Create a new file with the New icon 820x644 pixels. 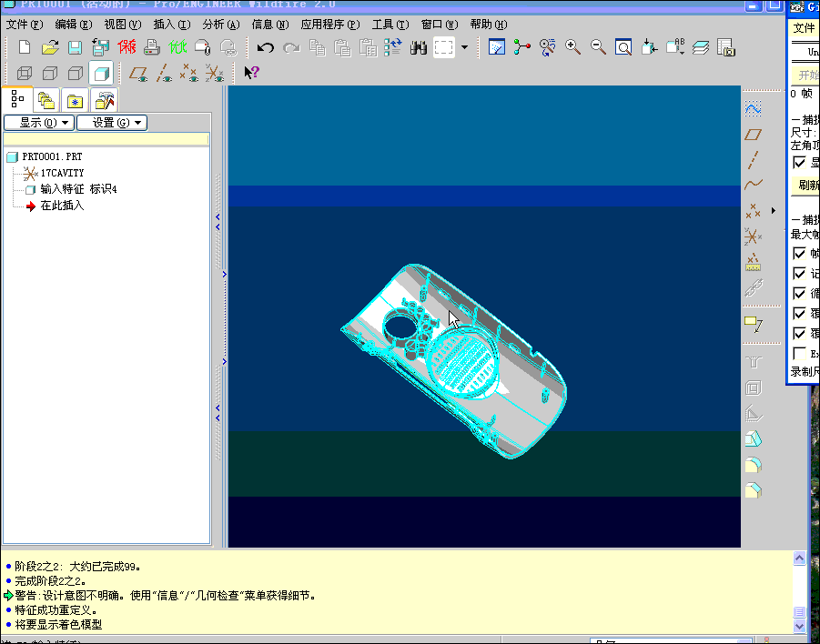tap(24, 47)
